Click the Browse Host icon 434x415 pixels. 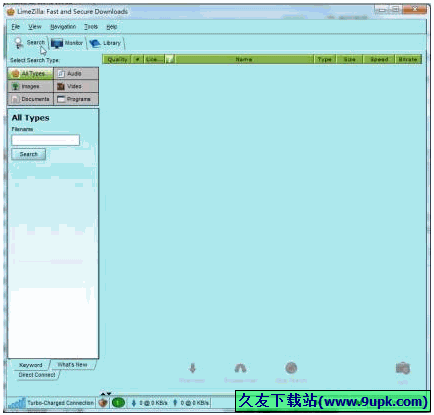coord(240,368)
